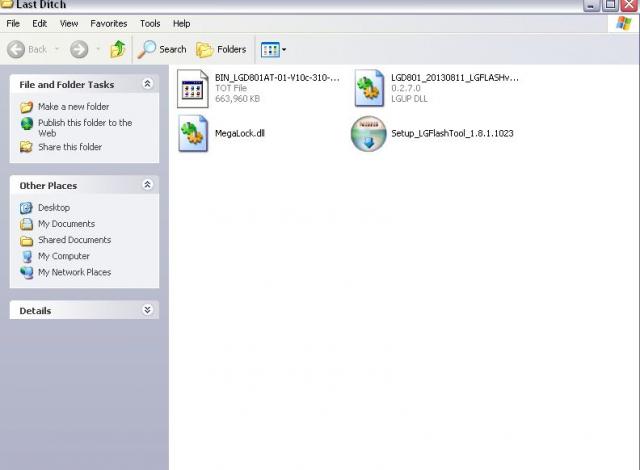Open the Setup_LGFlashTool installer icon
The width and height of the screenshot is (640, 470).
point(368,133)
